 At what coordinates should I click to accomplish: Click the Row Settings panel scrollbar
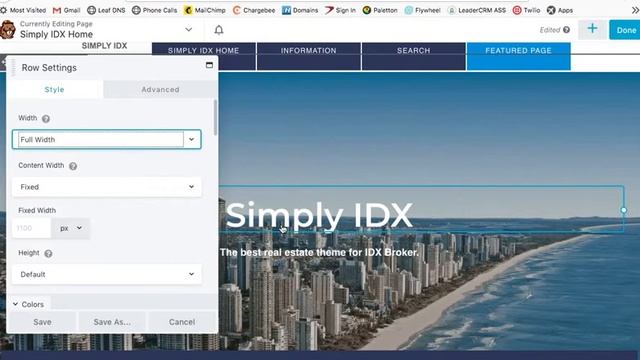(x=215, y=118)
